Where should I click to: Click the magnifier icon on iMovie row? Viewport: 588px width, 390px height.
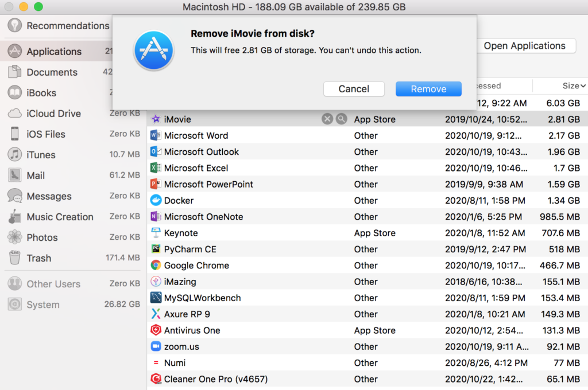click(341, 119)
